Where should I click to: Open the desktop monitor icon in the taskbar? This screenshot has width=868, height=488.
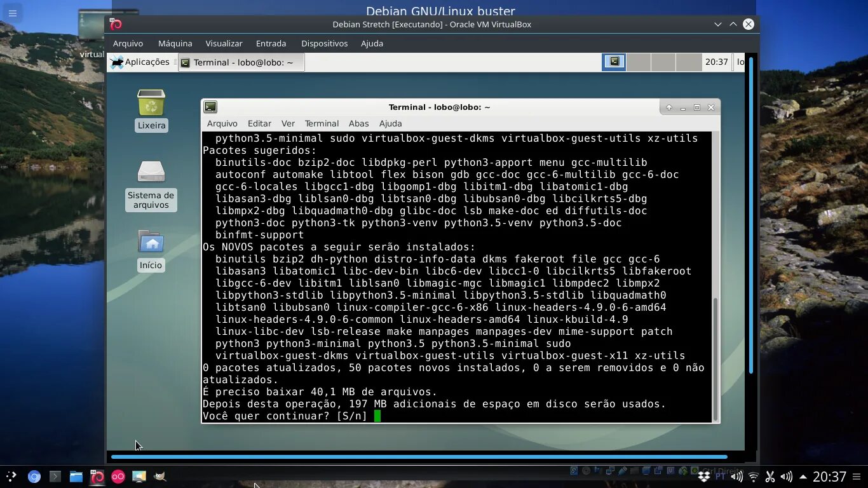pos(139,477)
